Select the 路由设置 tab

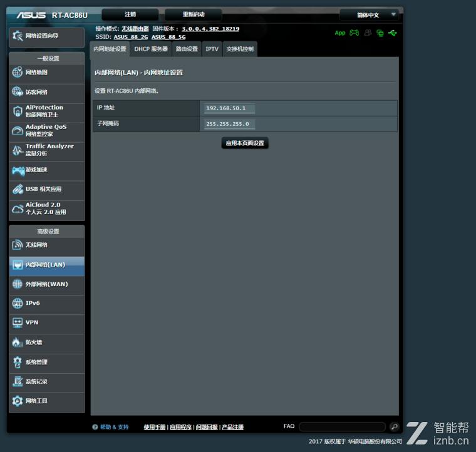pos(187,49)
